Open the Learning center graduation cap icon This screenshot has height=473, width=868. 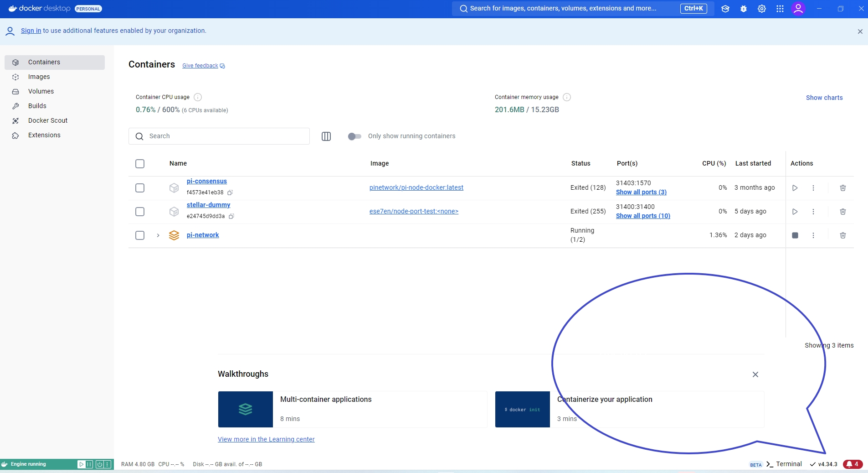point(725,9)
